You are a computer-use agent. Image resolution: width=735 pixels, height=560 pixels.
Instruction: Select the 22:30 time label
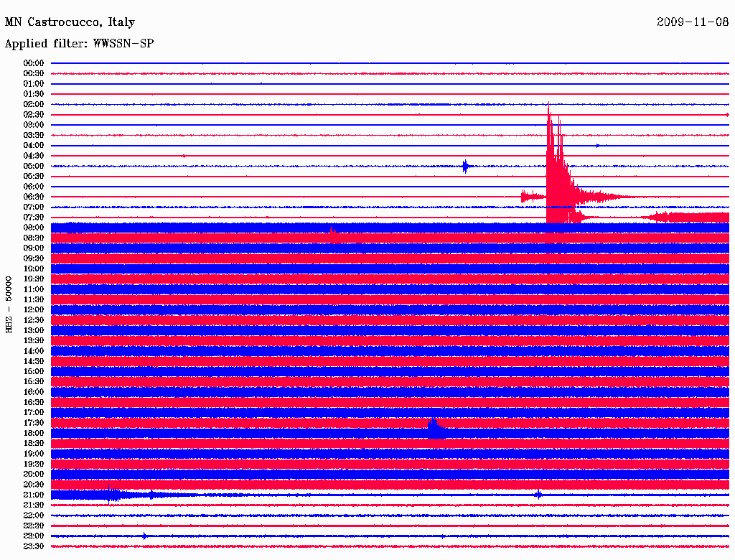pyautogui.click(x=34, y=526)
